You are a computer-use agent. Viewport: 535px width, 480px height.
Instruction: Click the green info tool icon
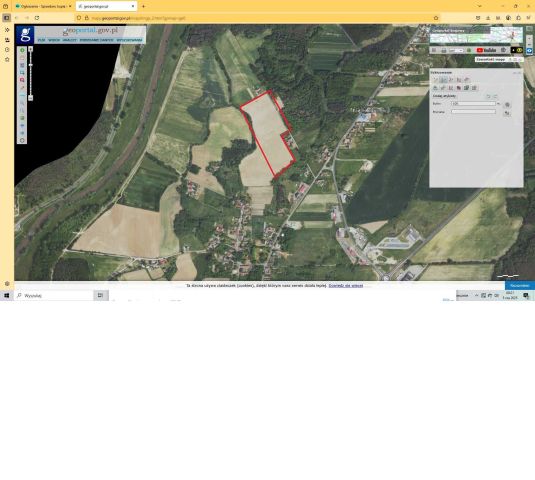(x=23, y=50)
